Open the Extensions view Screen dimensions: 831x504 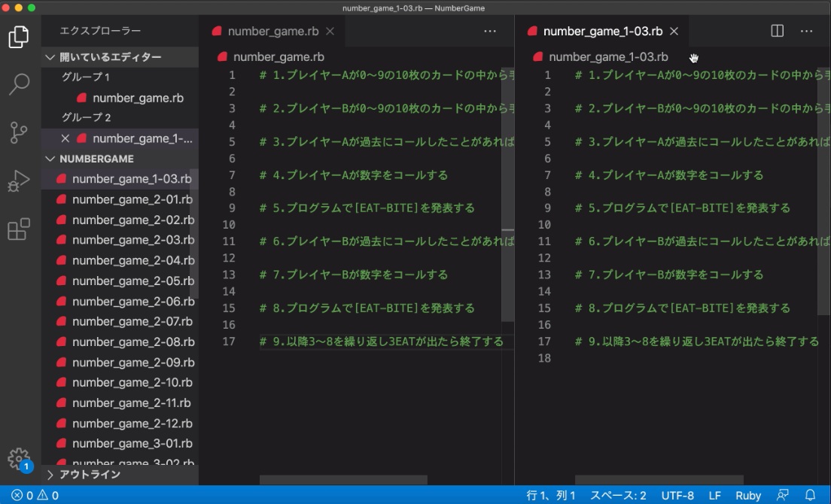19,229
